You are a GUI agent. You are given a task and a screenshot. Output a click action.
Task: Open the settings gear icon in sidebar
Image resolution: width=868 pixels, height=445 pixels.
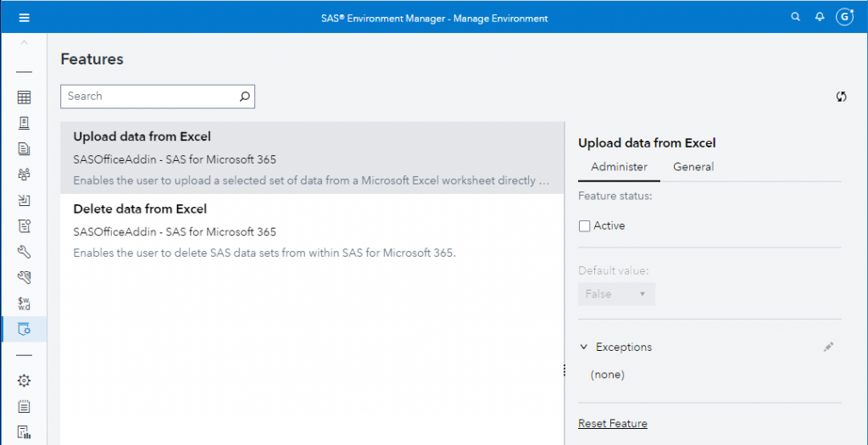pos(24,381)
